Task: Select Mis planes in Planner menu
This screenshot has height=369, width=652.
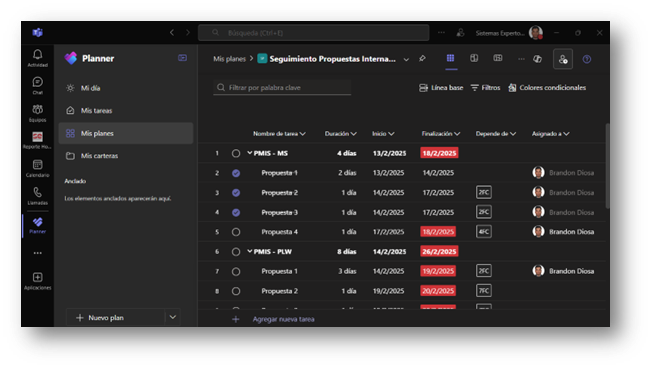Action: pyautogui.click(x=126, y=133)
